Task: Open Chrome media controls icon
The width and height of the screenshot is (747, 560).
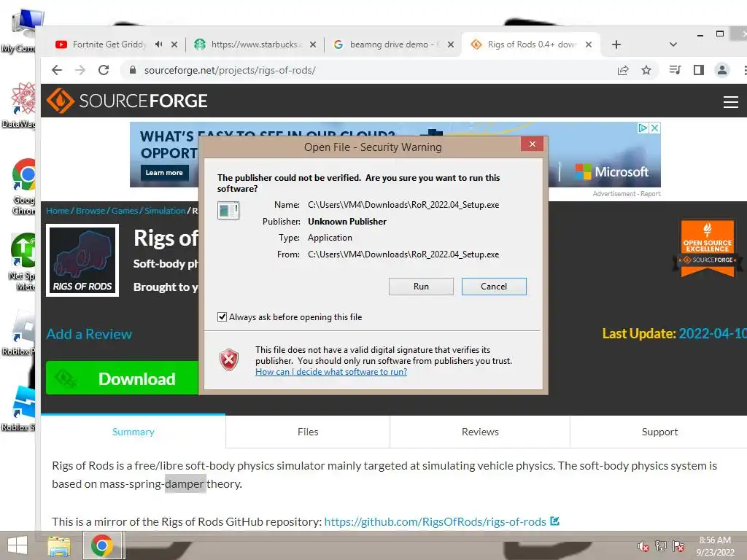Action: [675, 71]
